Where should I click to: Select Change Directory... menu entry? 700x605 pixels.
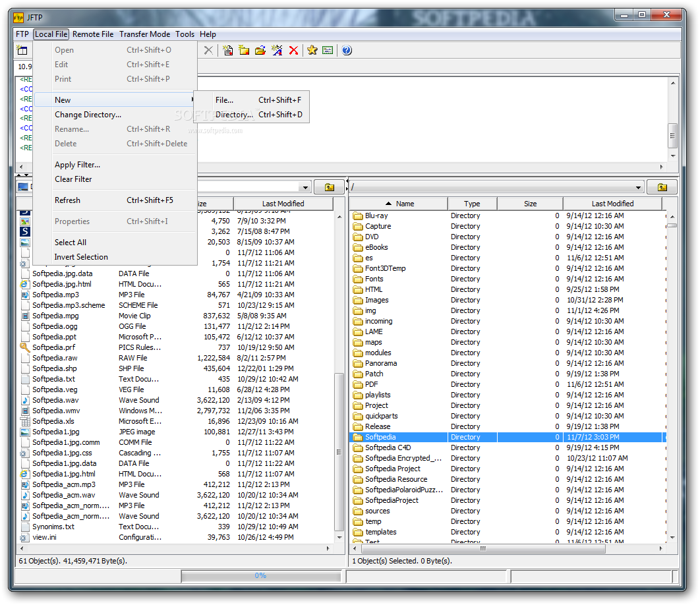click(115, 115)
